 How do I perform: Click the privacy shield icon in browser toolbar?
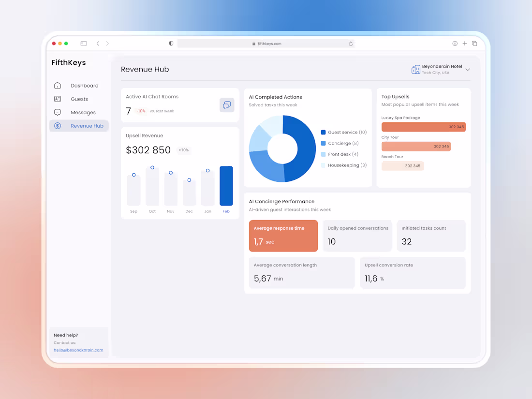point(171,43)
